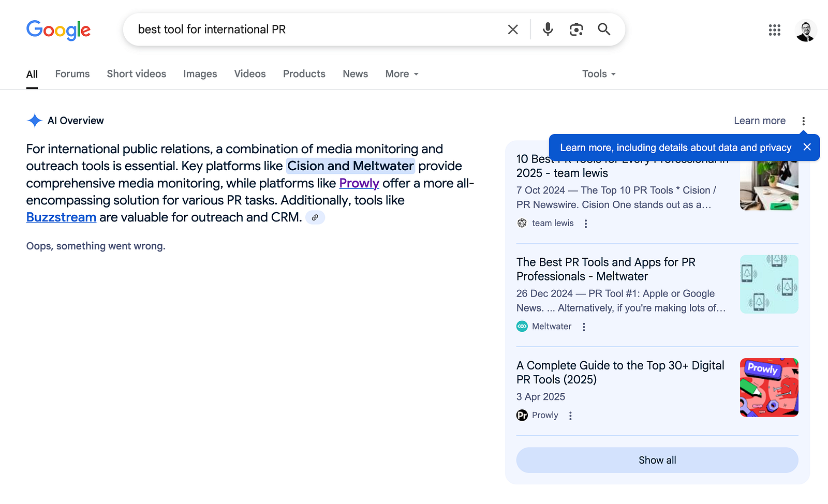Click the Oops, something went wrong message
828x504 pixels.
(96, 246)
